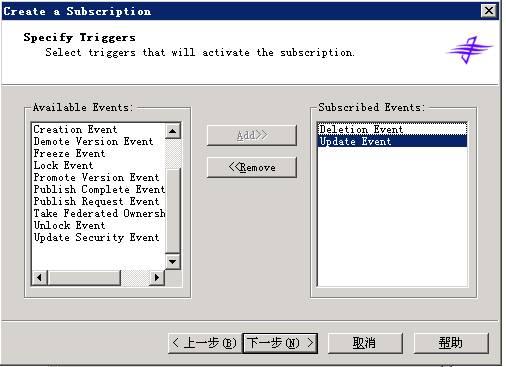Select Publish Complete Event in list
The image size is (506, 367).
[x=99, y=189]
